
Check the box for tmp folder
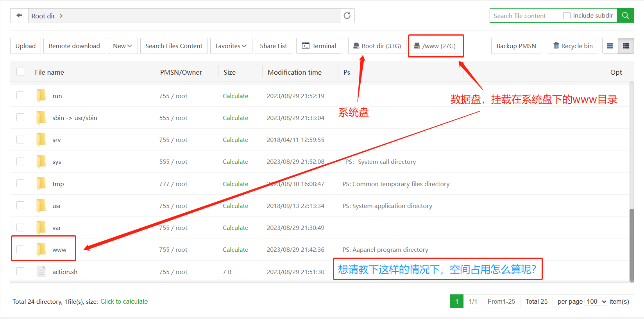point(20,184)
